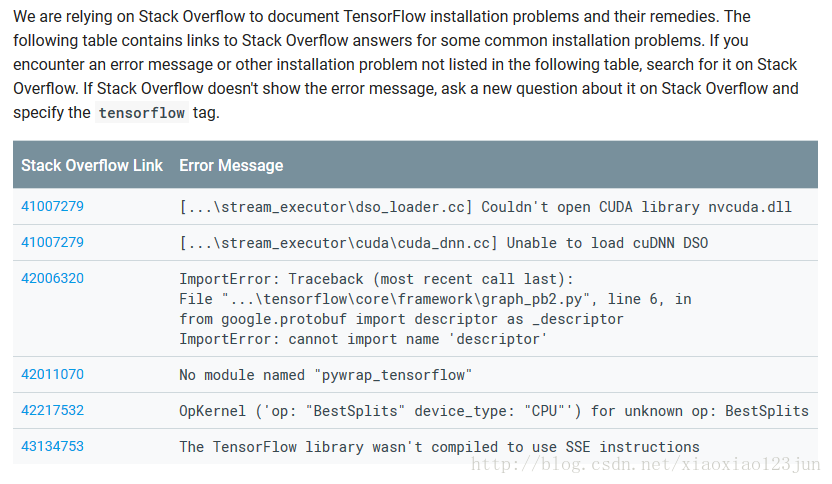Viewport: 832px width, 484px height.
Task: Click the "ImportError: Traceback (most recent call last)" line
Action: click(x=376, y=279)
